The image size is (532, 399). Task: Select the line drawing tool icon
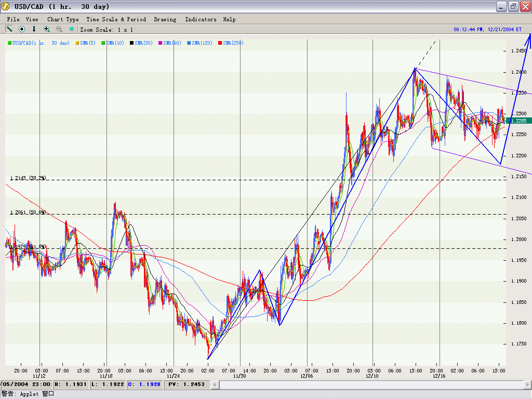click(x=9, y=29)
